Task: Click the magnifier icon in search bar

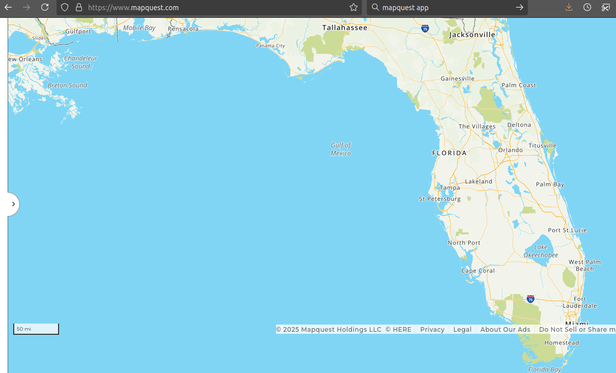Action: coord(375,7)
